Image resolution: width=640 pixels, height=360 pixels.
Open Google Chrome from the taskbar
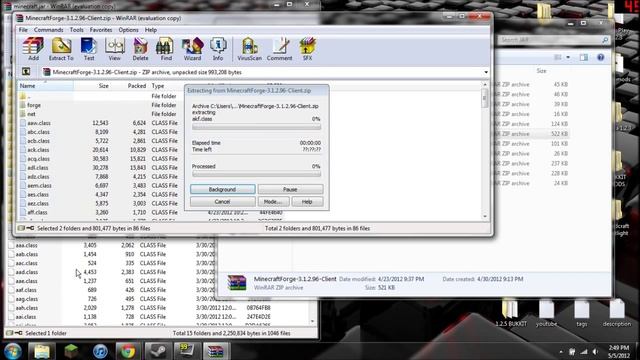[x=128, y=351]
